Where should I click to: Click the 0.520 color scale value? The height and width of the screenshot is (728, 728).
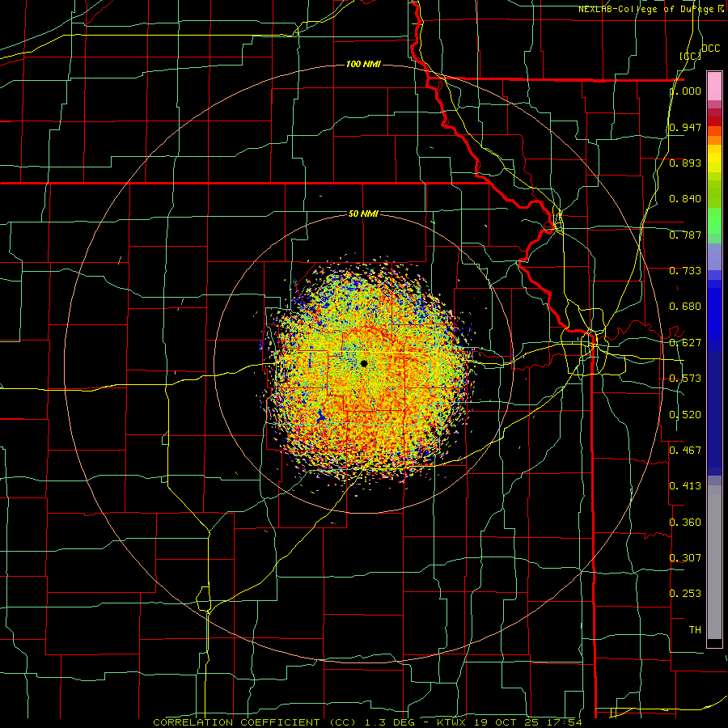click(x=685, y=415)
